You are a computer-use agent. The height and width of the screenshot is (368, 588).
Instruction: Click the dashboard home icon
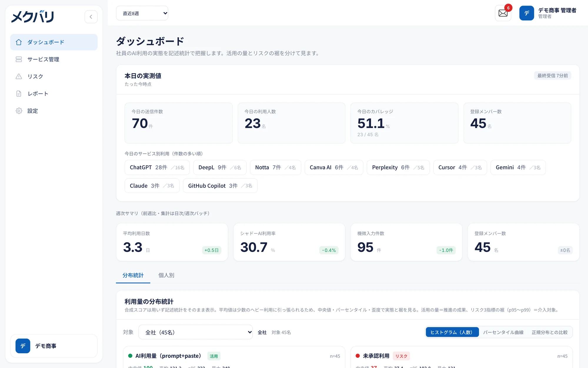click(19, 42)
